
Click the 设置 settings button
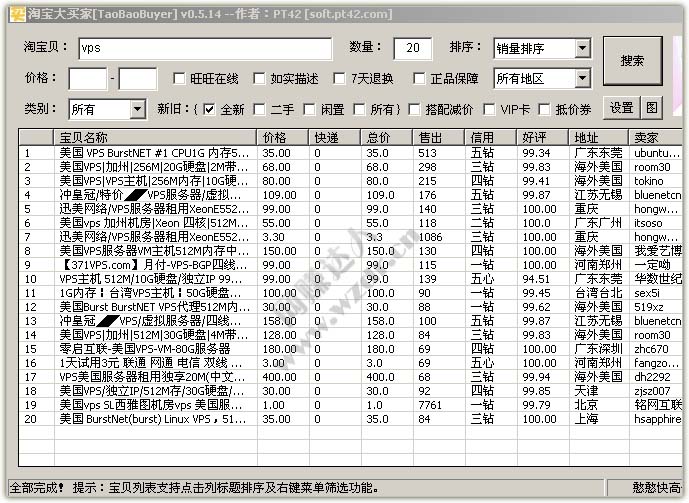point(621,108)
